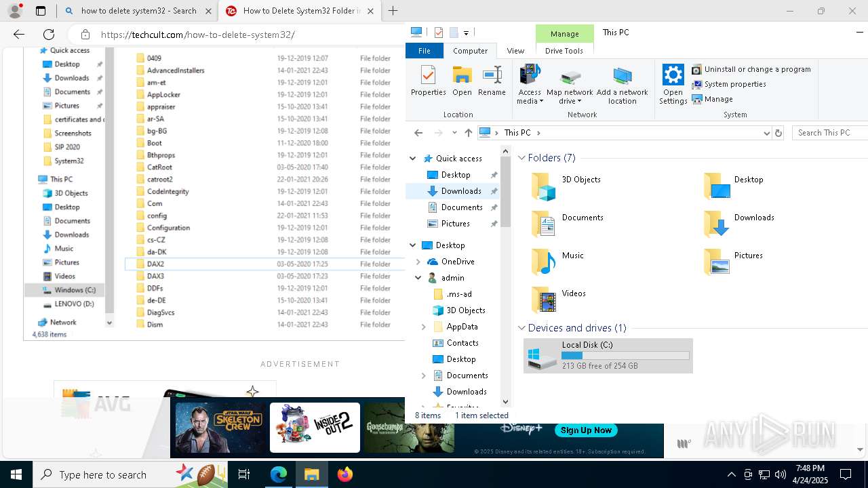Launch Microsoft Edge from the taskbar
Screen dimensions: 868x488
(x=279, y=474)
